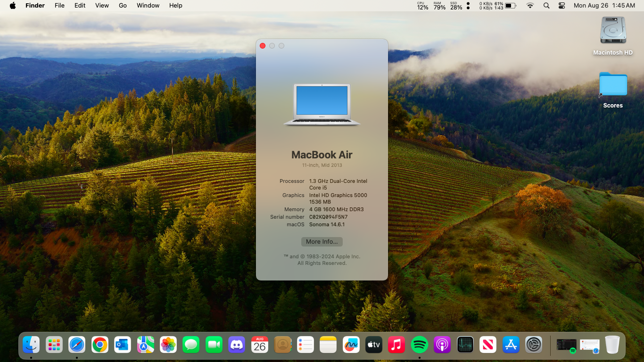
Task: Open the Trash in the Dock
Action: 612,345
